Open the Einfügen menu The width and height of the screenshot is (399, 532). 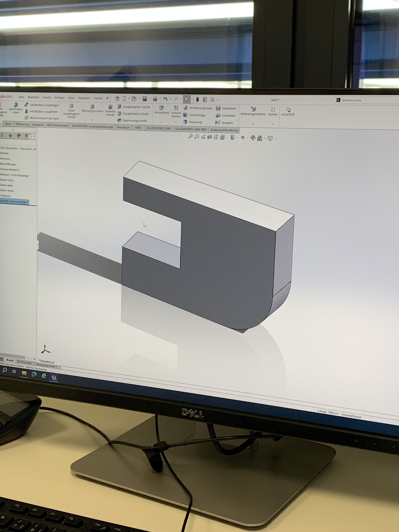pyautogui.click(x=59, y=98)
